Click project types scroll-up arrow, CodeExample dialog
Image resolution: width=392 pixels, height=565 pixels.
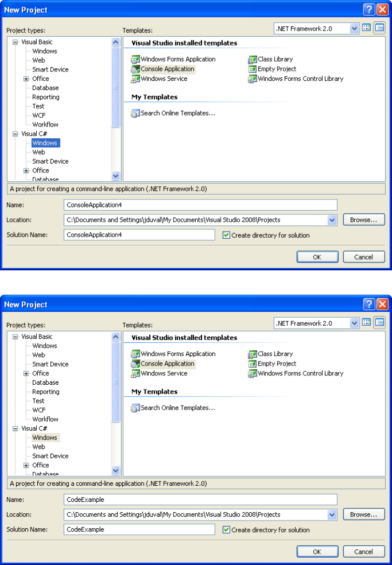(x=115, y=337)
